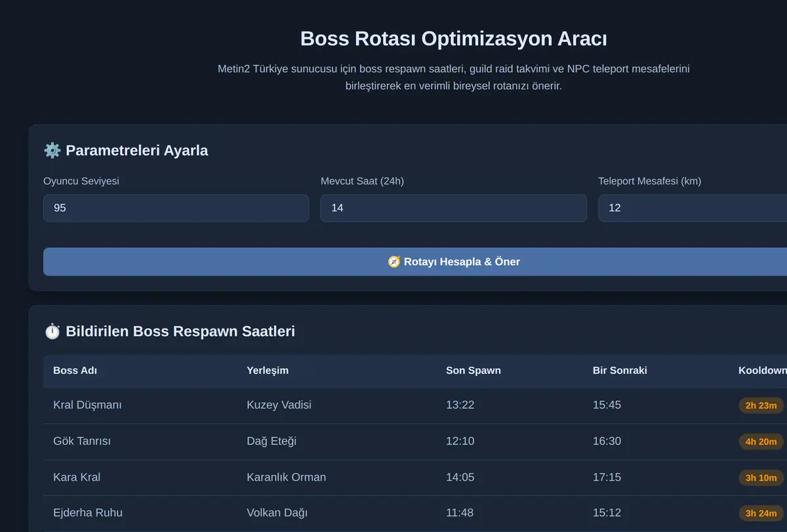Screen dimensions: 787x532
Task: Select the Kooldown column header
Action: (x=762, y=371)
